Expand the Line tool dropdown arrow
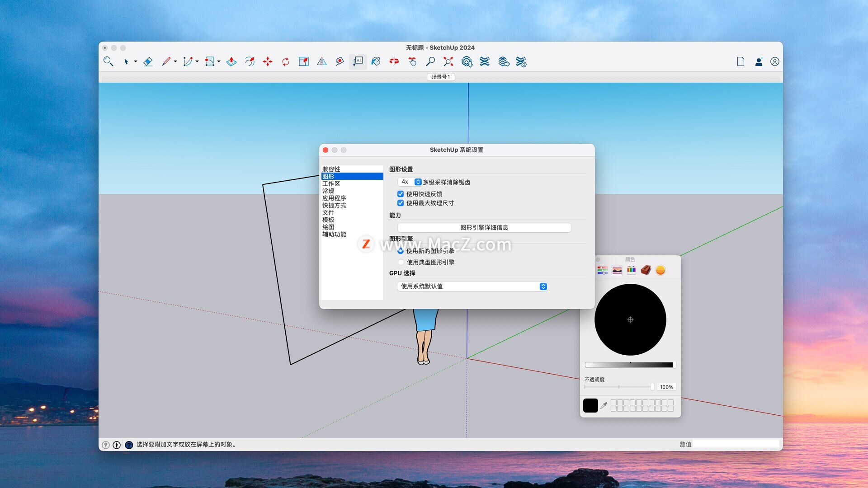The width and height of the screenshot is (868, 488). 175,61
